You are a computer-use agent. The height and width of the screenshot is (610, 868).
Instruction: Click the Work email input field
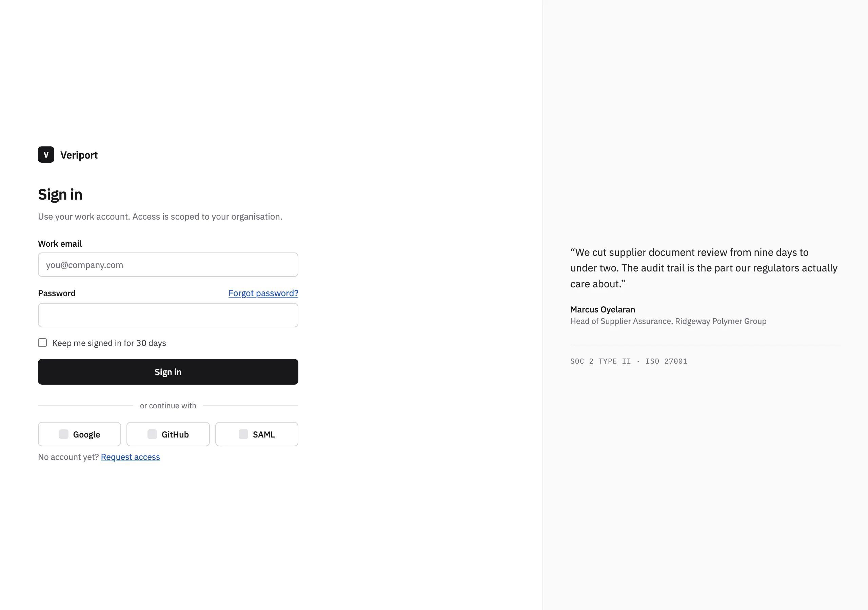click(x=168, y=265)
